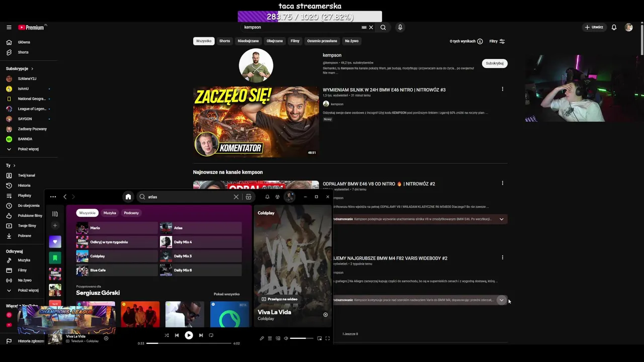Click the info icon beside O tych wynikach
This screenshot has width=644, height=362.
pos(480,41)
